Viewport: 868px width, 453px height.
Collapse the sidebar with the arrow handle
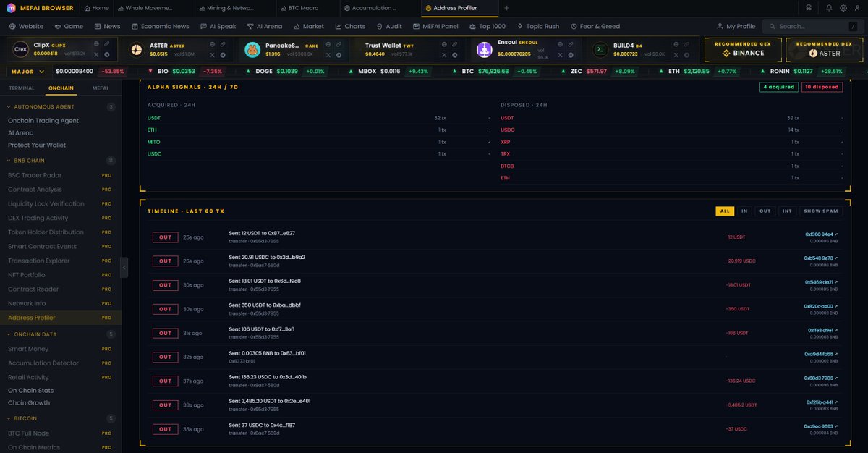(124, 267)
